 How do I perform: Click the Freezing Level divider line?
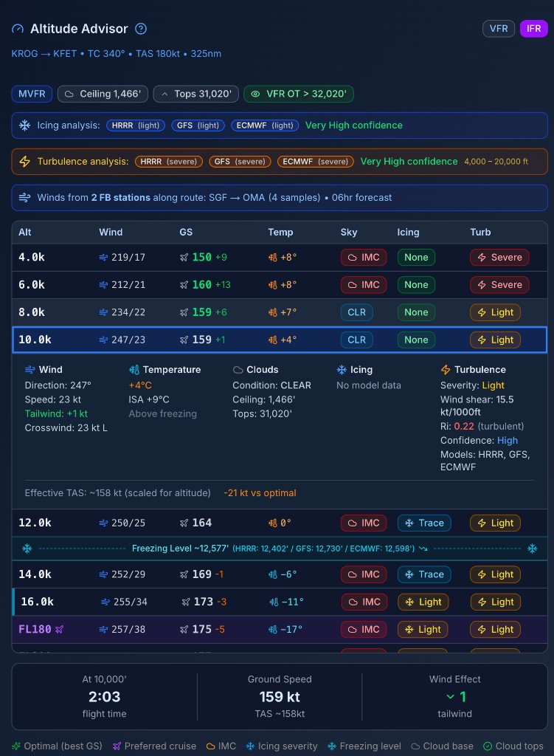coord(280,549)
